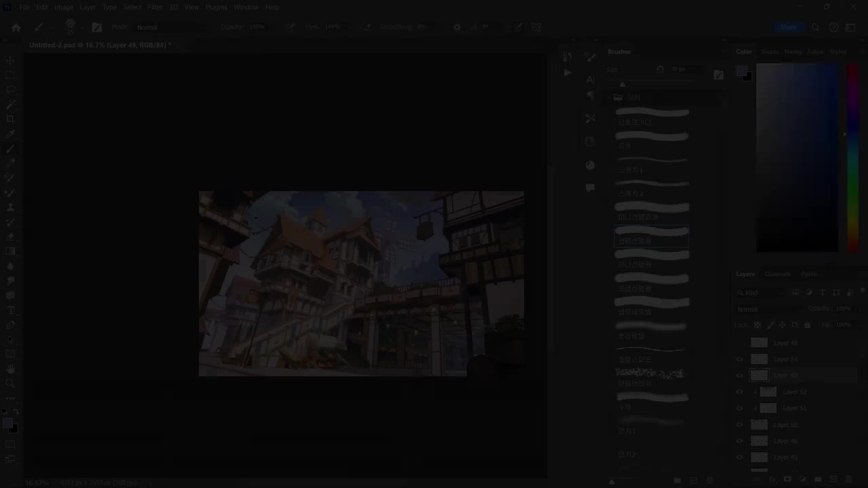The width and height of the screenshot is (868, 488).
Task: Open the Smoothing options gear
Action: point(457,27)
